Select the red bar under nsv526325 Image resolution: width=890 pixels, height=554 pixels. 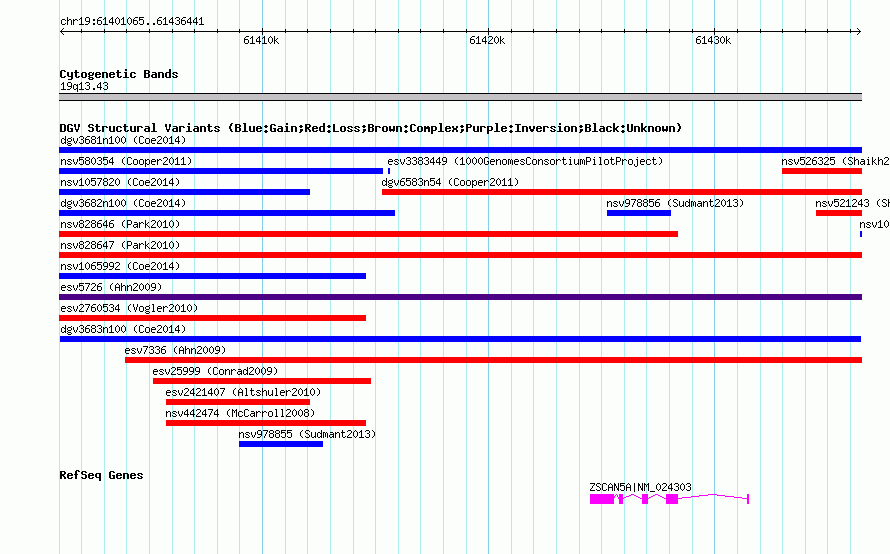pos(822,171)
